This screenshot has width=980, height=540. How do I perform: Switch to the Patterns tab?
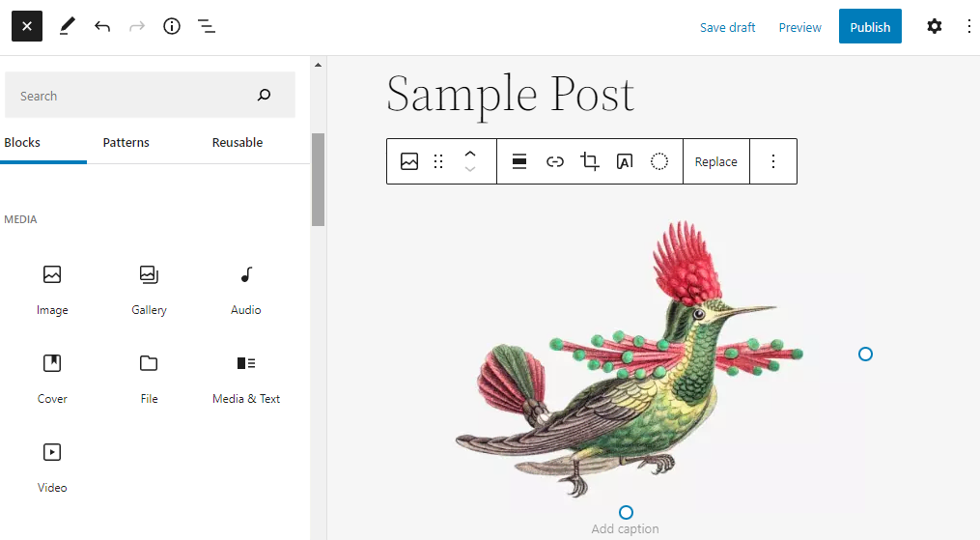[x=126, y=142]
